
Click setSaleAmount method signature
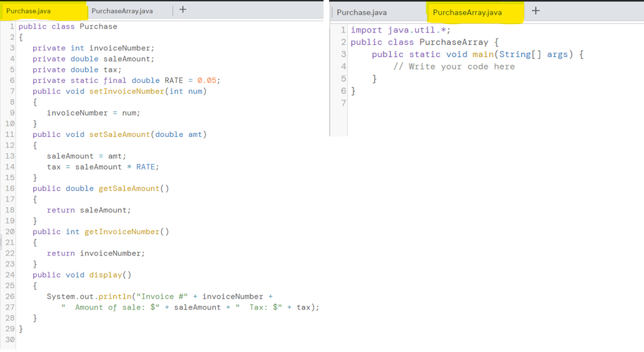click(120, 135)
